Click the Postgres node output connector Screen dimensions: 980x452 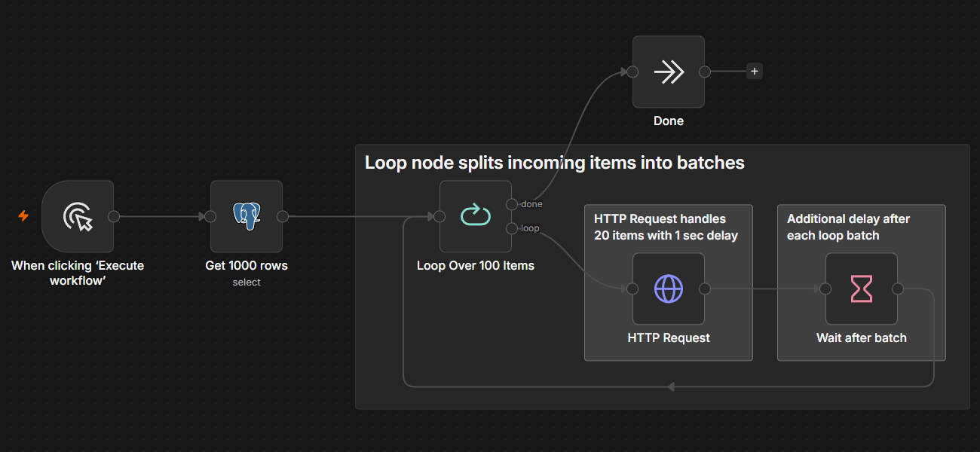tap(283, 216)
